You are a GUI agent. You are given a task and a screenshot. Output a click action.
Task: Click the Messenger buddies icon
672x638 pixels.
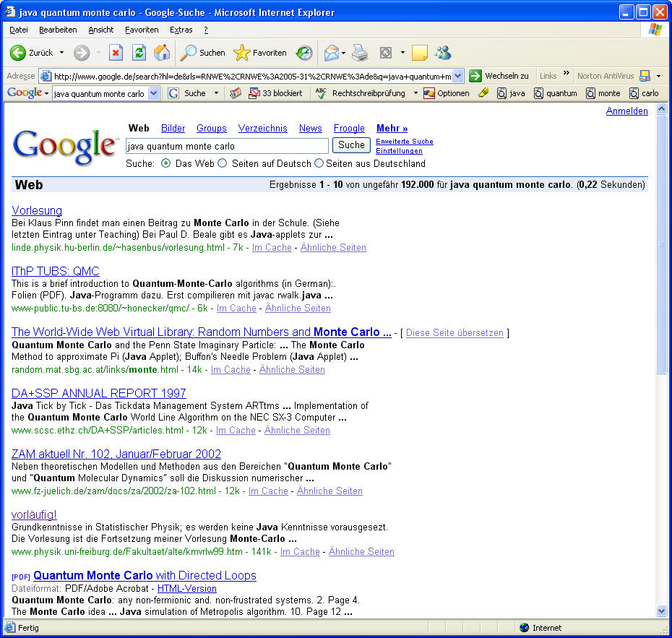pyautogui.click(x=443, y=53)
